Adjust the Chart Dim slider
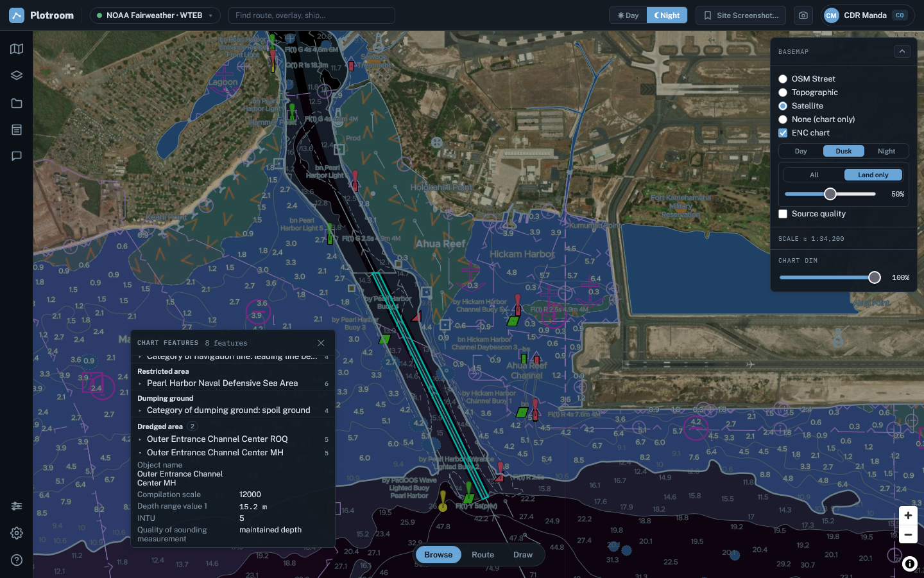Image resolution: width=924 pixels, height=578 pixels. 875,277
